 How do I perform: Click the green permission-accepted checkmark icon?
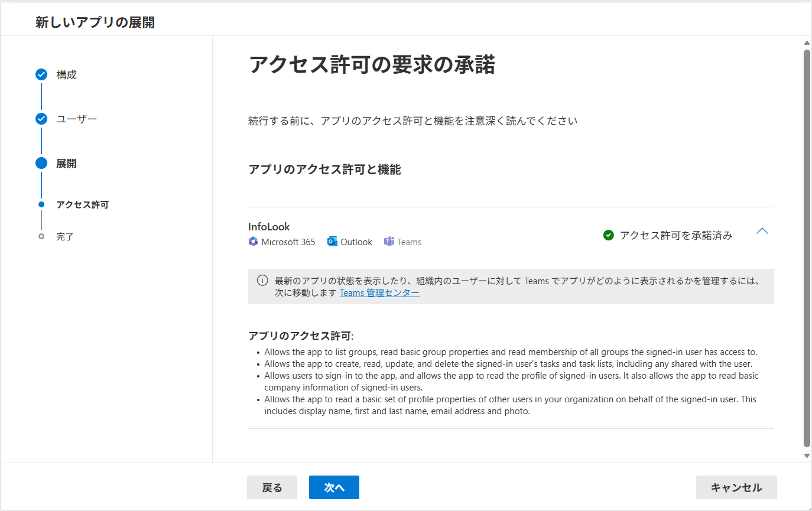(x=608, y=236)
